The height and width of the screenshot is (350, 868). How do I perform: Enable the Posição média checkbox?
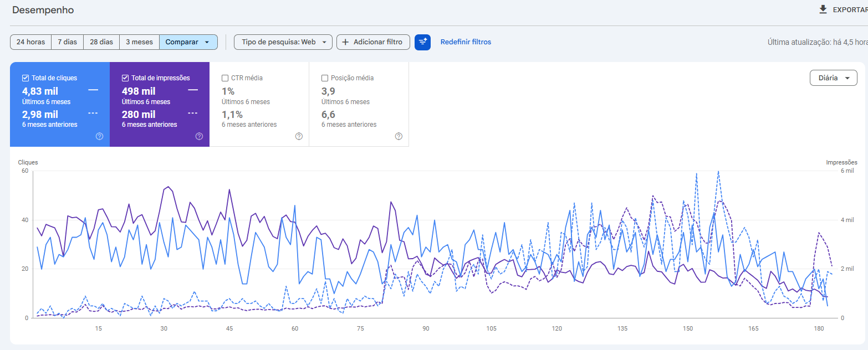tap(325, 78)
